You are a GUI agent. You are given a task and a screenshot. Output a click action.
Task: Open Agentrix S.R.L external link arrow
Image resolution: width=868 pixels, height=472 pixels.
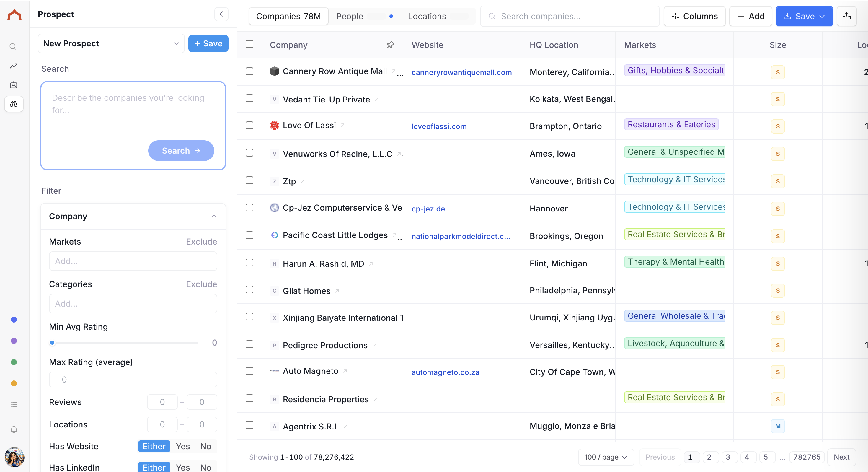coord(345,427)
